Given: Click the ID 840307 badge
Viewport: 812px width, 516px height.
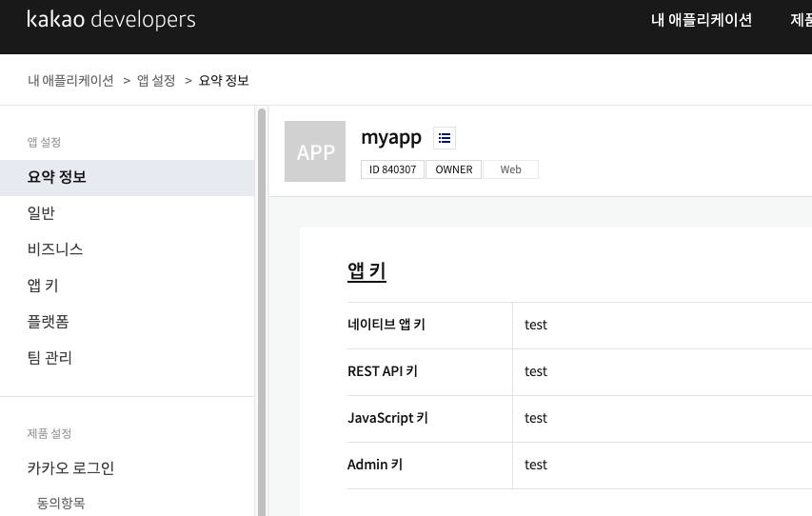Looking at the screenshot, I should coord(392,169).
